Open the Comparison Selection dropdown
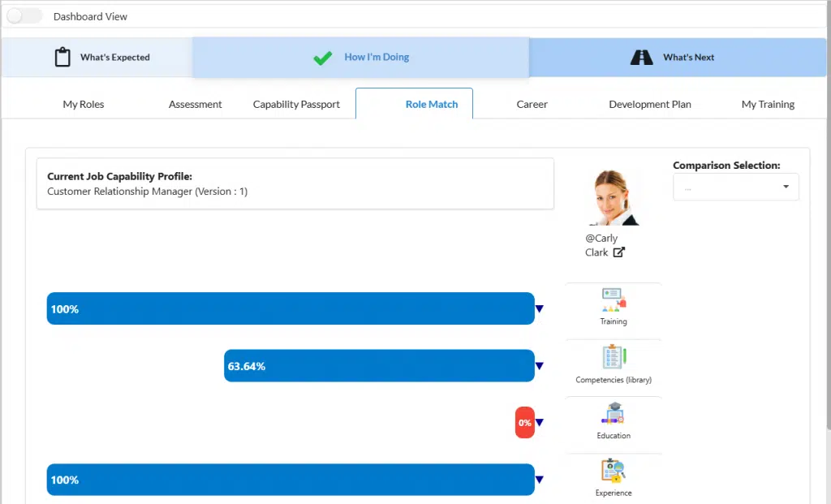This screenshot has height=504, width=831. point(735,187)
